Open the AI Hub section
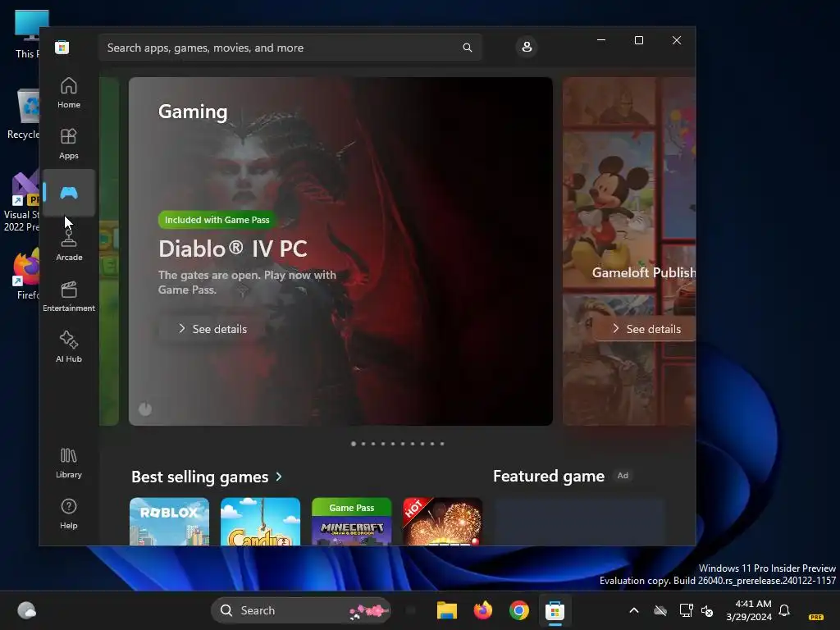Viewport: 840px width, 630px height. coord(69,347)
